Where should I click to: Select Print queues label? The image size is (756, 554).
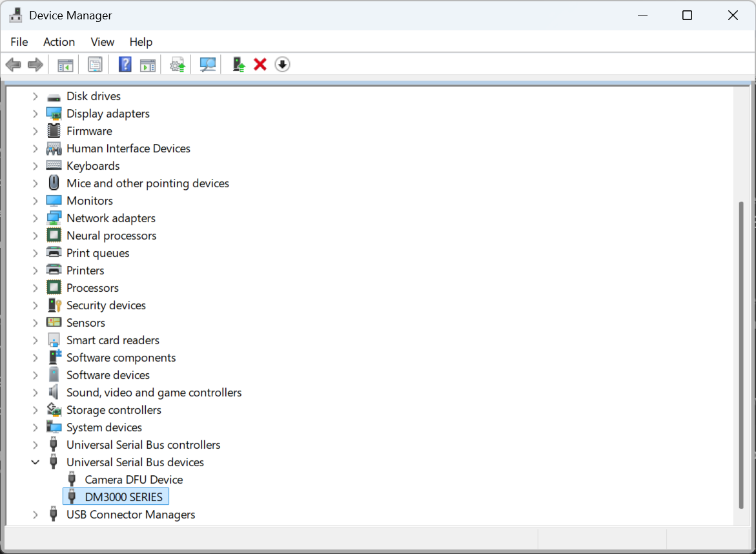click(98, 253)
